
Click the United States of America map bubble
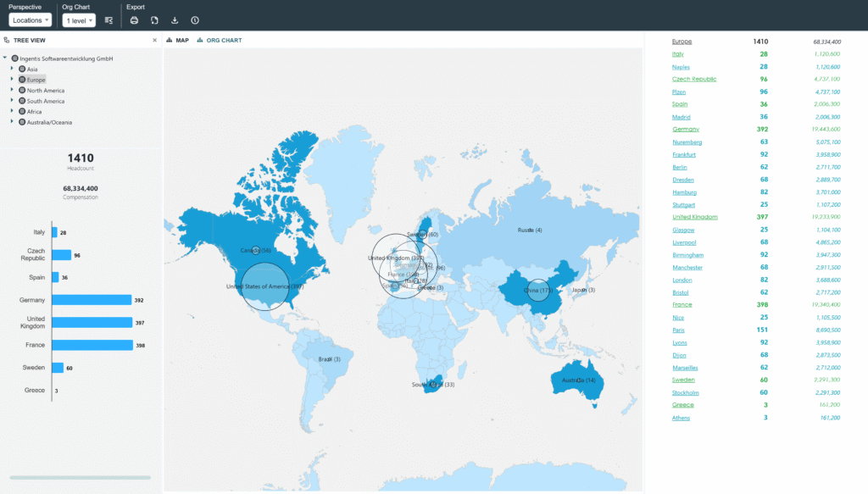(265, 286)
